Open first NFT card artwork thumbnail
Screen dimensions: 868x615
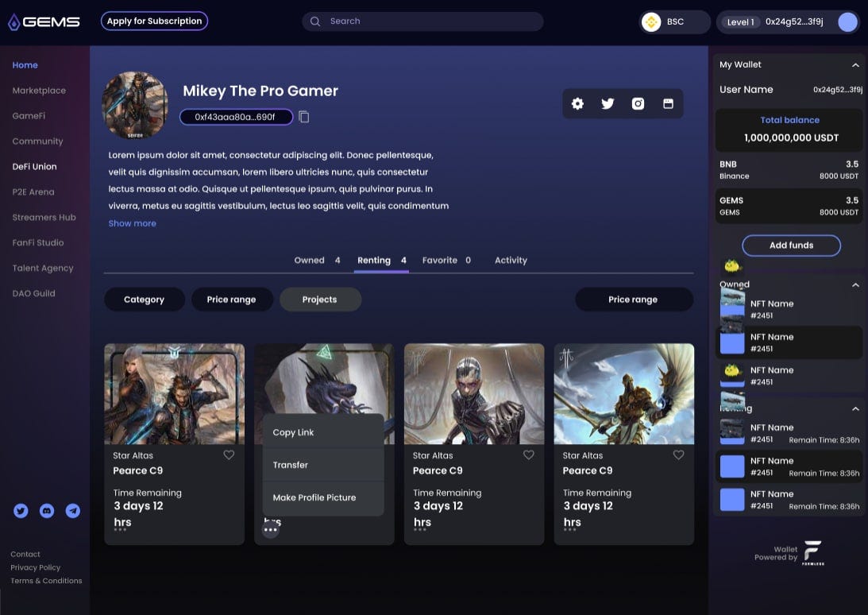(175, 394)
